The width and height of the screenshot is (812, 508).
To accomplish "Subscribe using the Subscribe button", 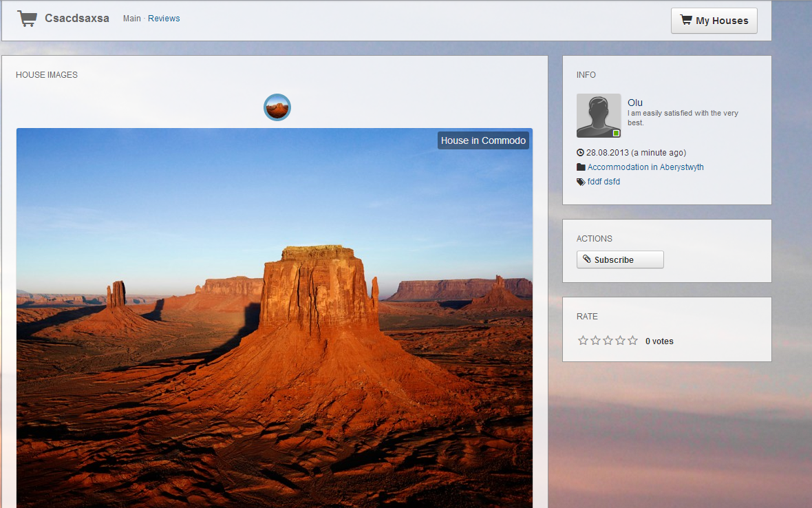I will (x=620, y=260).
